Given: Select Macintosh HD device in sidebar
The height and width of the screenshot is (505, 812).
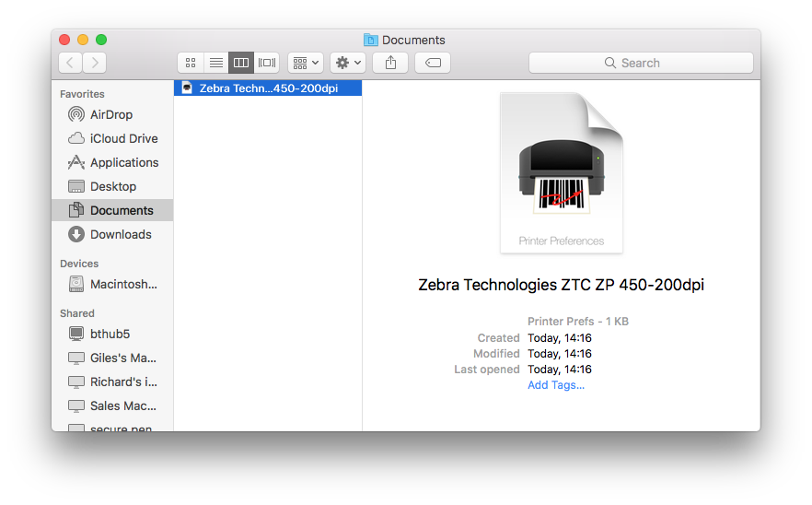Looking at the screenshot, I should click(x=112, y=284).
